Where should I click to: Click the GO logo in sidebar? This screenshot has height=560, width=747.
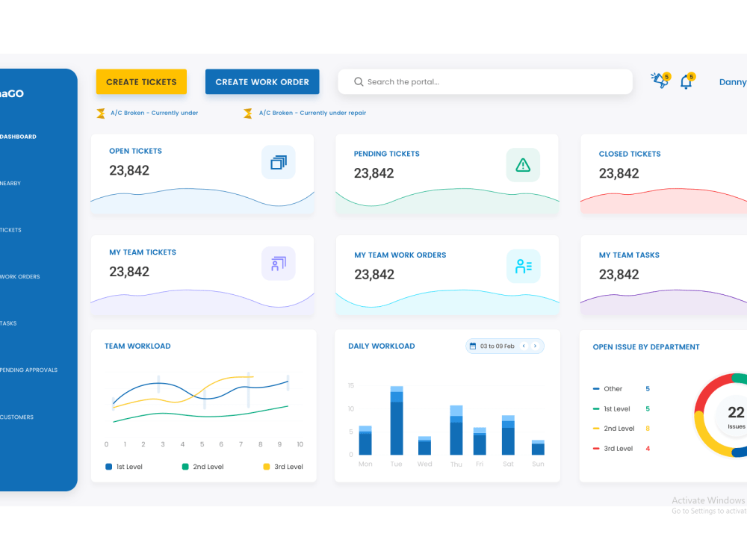[x=12, y=94]
